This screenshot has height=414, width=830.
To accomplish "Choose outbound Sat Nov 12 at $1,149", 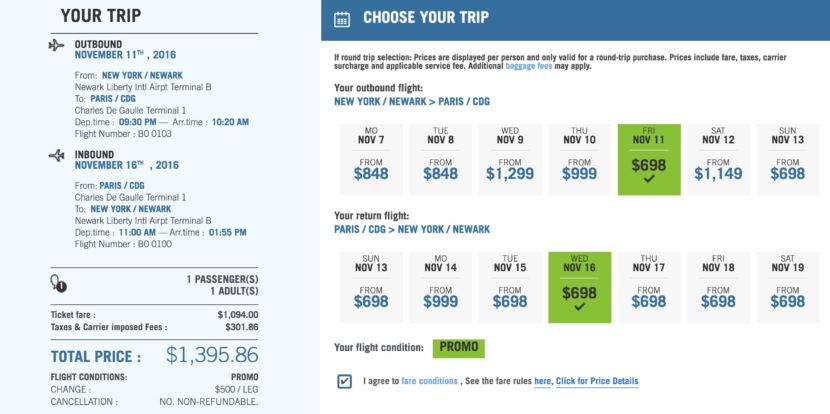I will pos(718,159).
